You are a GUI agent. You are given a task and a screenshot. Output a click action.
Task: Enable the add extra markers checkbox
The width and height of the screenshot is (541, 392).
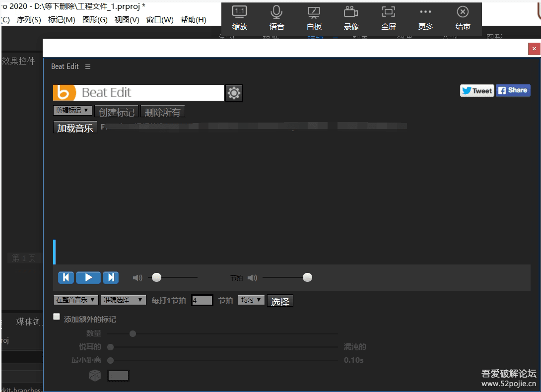[x=57, y=317]
